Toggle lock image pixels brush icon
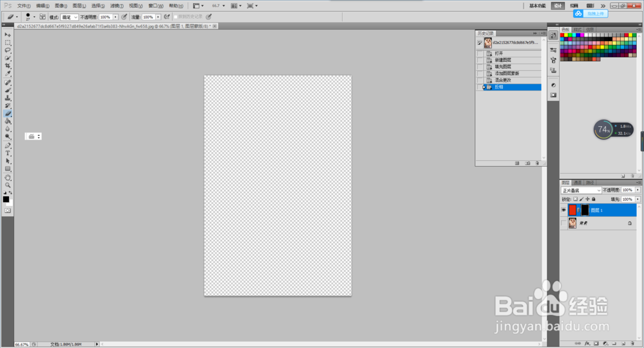 point(582,199)
